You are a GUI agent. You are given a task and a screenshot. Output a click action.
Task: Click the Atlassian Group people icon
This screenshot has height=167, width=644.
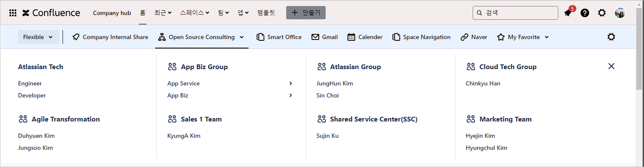point(321,67)
